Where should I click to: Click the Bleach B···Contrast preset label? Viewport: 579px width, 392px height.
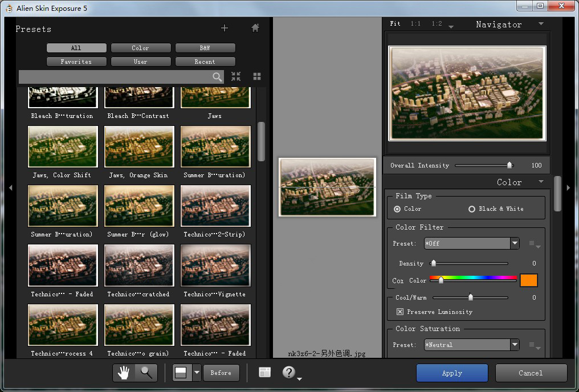tap(138, 116)
